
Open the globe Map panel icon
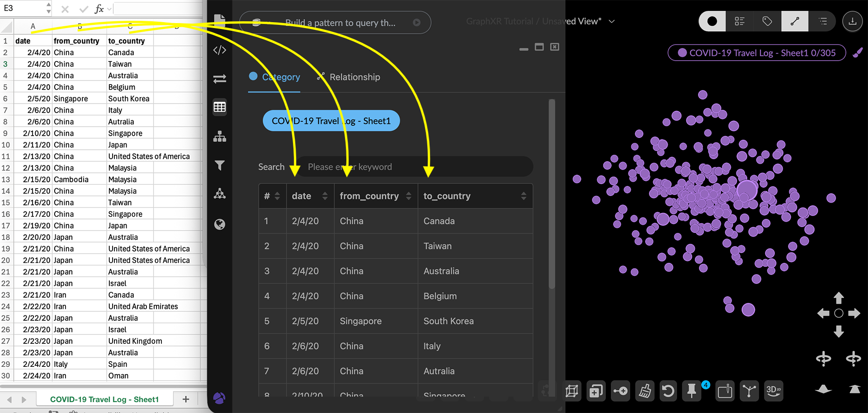coord(220,224)
